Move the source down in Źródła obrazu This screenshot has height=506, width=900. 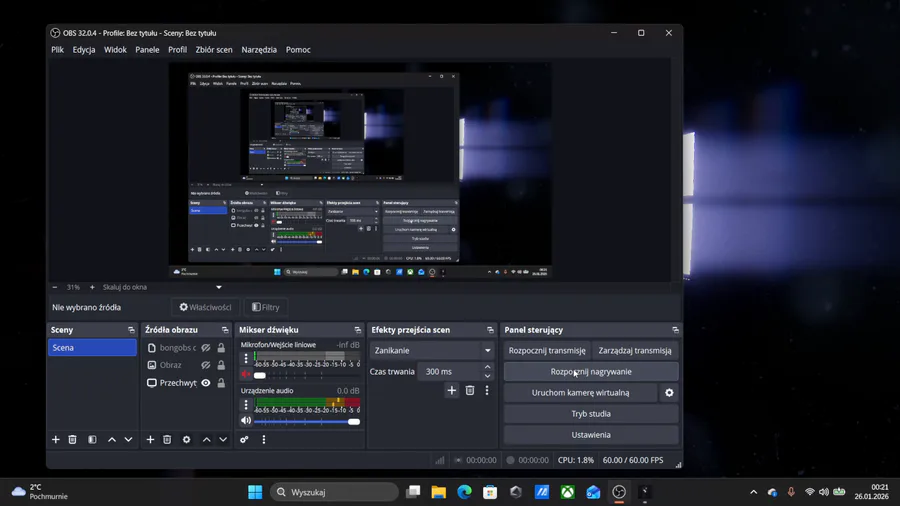coord(223,439)
